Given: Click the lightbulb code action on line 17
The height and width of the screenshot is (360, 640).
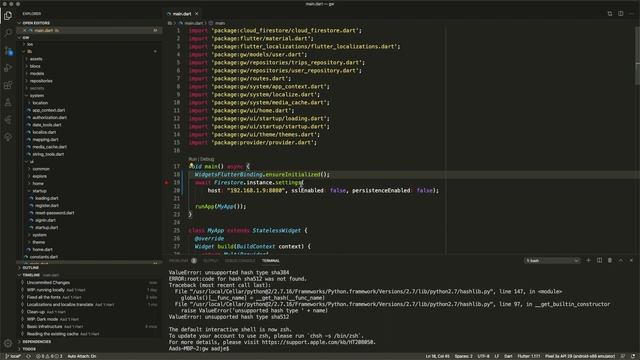Looking at the screenshot, I should tap(191, 165).
